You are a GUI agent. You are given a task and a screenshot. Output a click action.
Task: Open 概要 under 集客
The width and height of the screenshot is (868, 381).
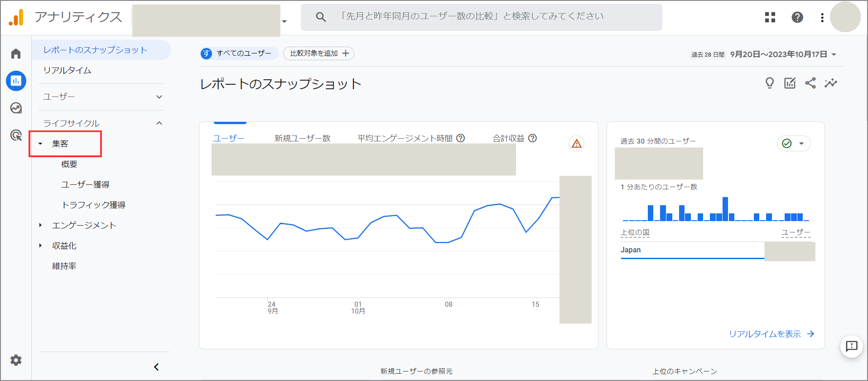[69, 164]
